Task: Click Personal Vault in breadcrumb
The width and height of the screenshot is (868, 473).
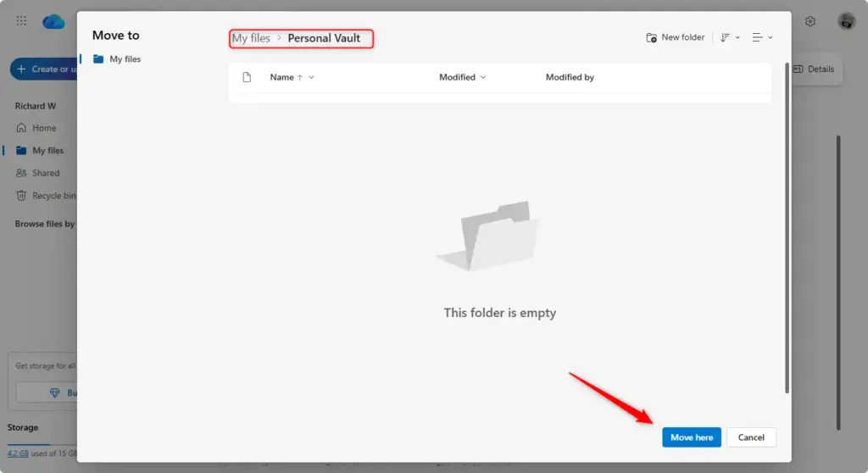Action: (324, 38)
